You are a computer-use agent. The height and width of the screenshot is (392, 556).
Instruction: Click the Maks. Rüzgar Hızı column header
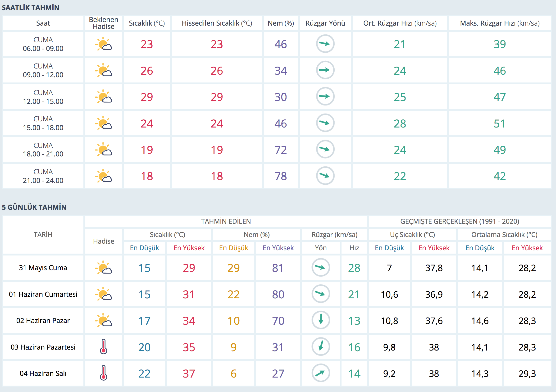pos(500,23)
